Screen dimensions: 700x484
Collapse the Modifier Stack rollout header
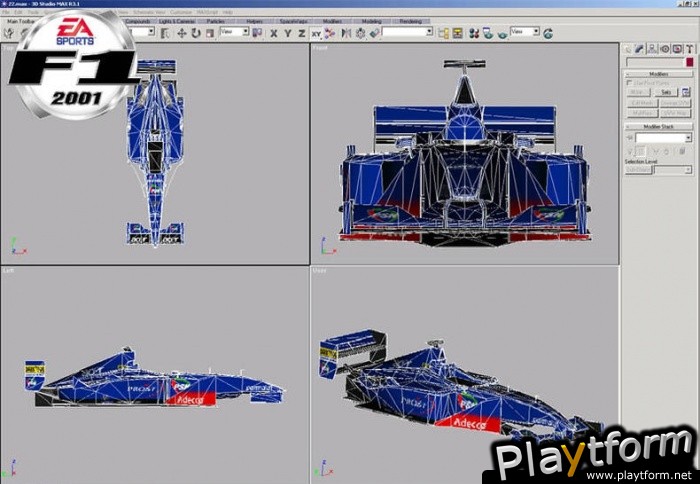coord(658,127)
